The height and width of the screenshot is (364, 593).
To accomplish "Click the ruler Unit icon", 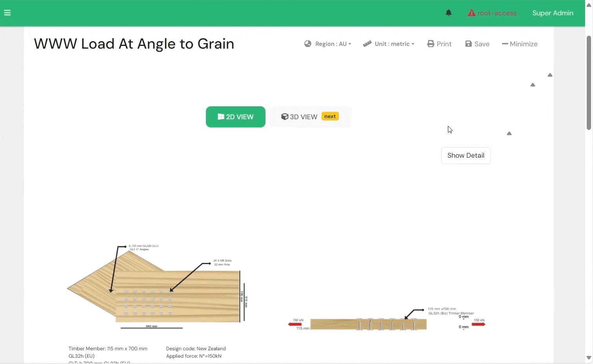I will point(367,44).
